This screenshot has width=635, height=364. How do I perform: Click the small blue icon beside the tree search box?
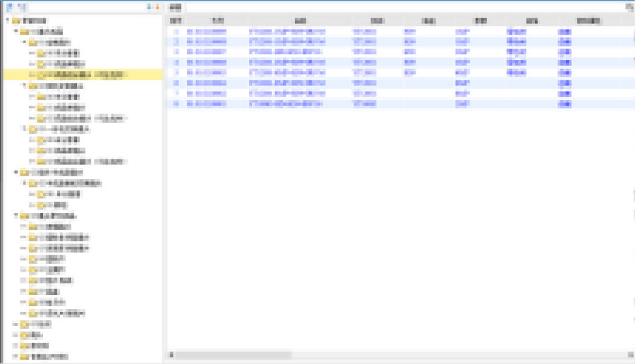tap(149, 7)
